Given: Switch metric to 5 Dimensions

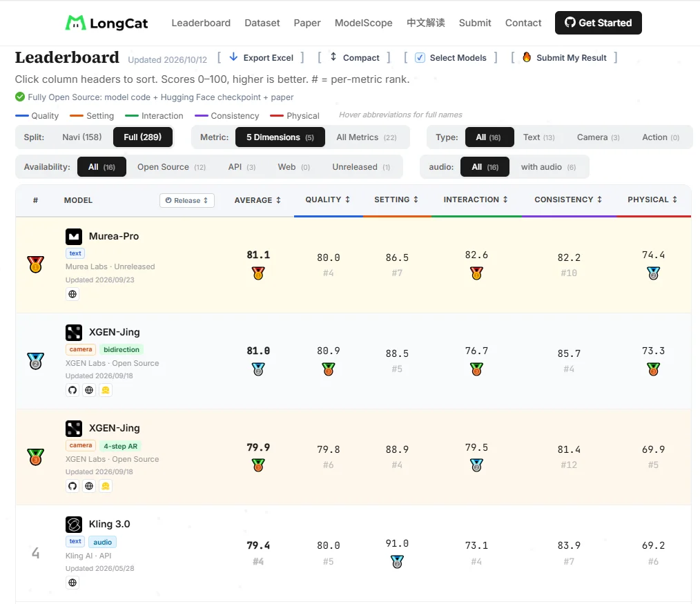Looking at the screenshot, I should pyautogui.click(x=280, y=137).
